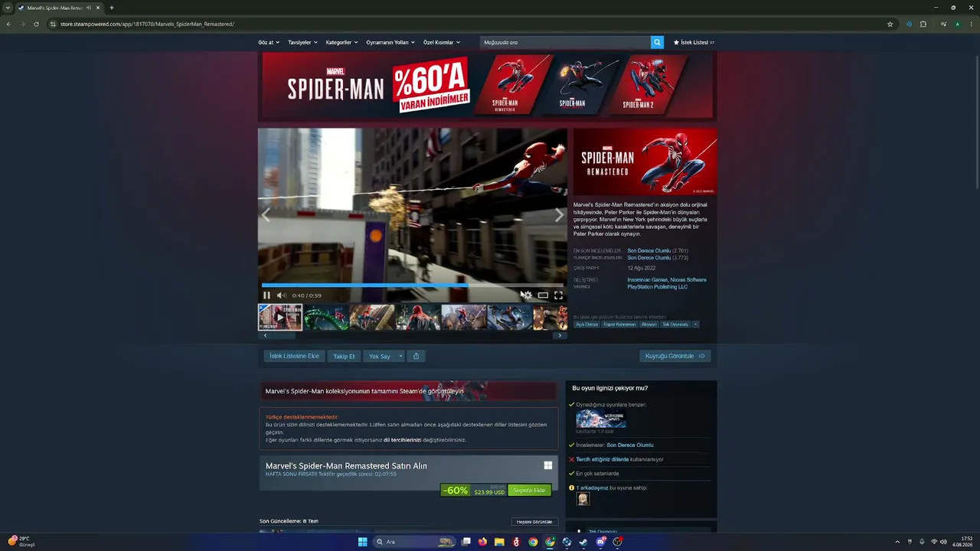The image size is (980, 551).
Task: Mute the tab via the tab audio icon
Action: point(89,8)
